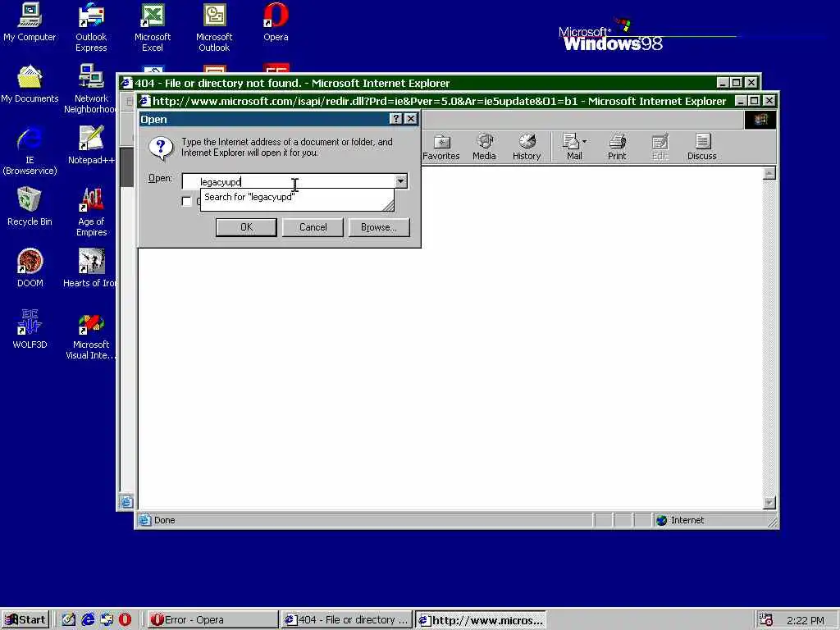Click the Start button

pyautogui.click(x=25, y=620)
